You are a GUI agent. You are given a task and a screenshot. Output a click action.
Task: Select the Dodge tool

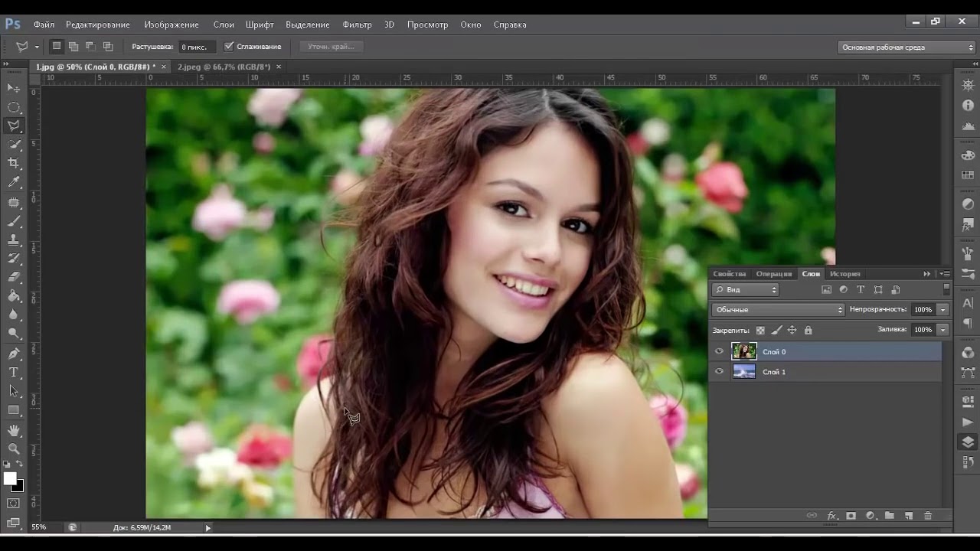[x=14, y=334]
